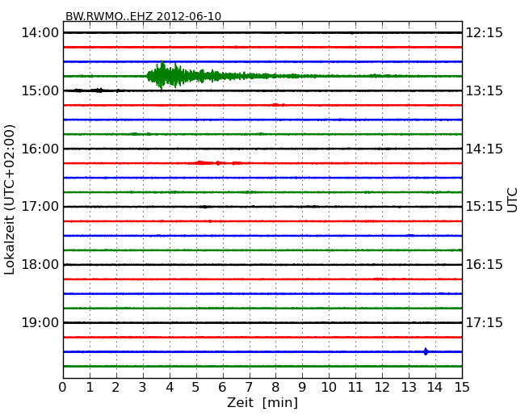Click the 14:00 local time label
Image resolution: width=525 pixels, height=420 pixels.
[40, 33]
